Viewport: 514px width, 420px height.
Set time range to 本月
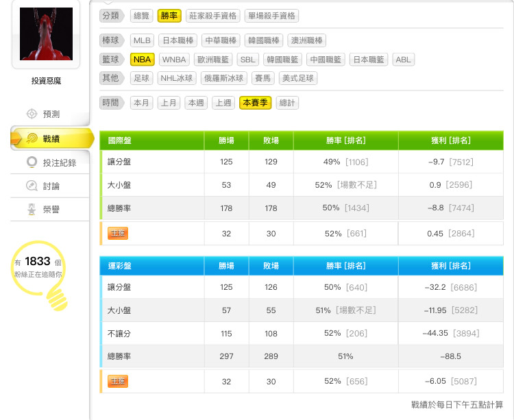click(x=142, y=103)
